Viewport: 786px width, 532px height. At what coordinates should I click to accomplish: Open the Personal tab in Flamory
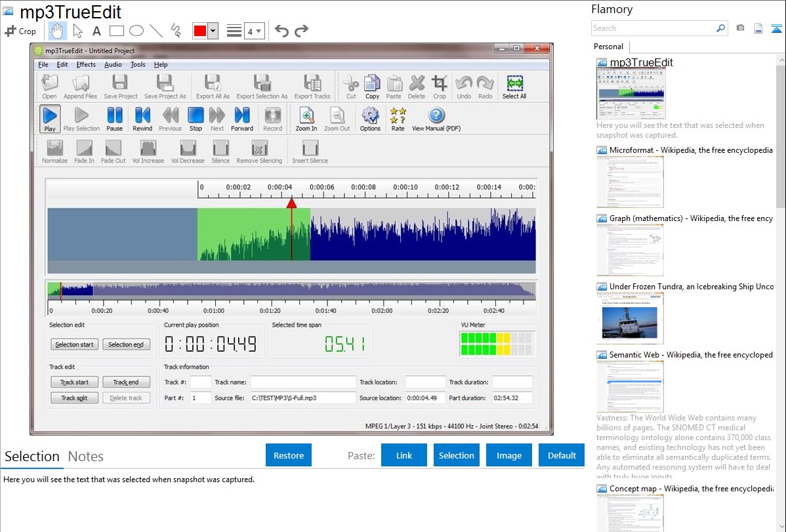[x=608, y=47]
